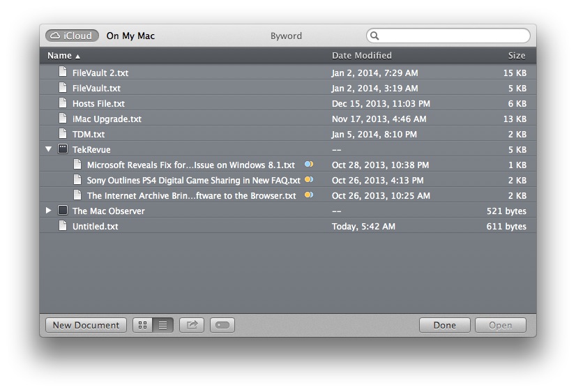Click the status dot beside Sony Outlines PS4 file
This screenshot has height=392, width=576.
(x=309, y=180)
